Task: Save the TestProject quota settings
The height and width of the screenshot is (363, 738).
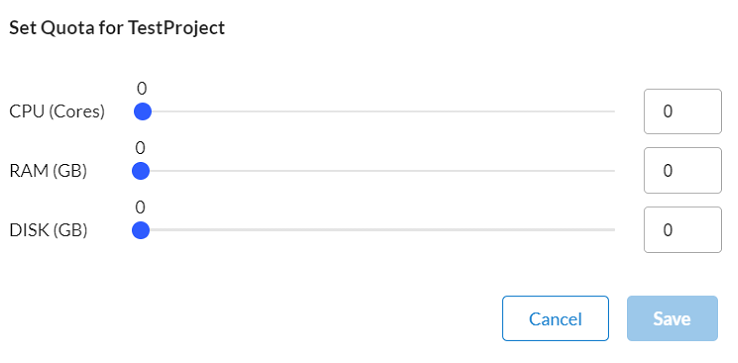Action: point(672,318)
